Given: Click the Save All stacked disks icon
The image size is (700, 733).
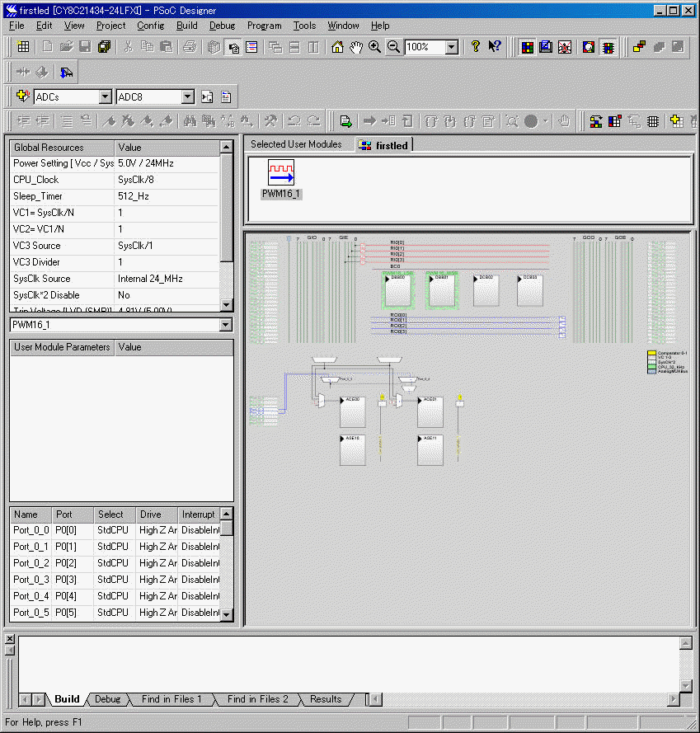Looking at the screenshot, I should click(104, 47).
